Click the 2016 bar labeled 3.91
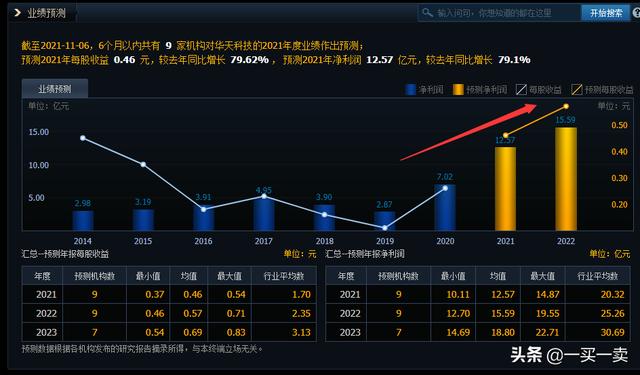 204,217
